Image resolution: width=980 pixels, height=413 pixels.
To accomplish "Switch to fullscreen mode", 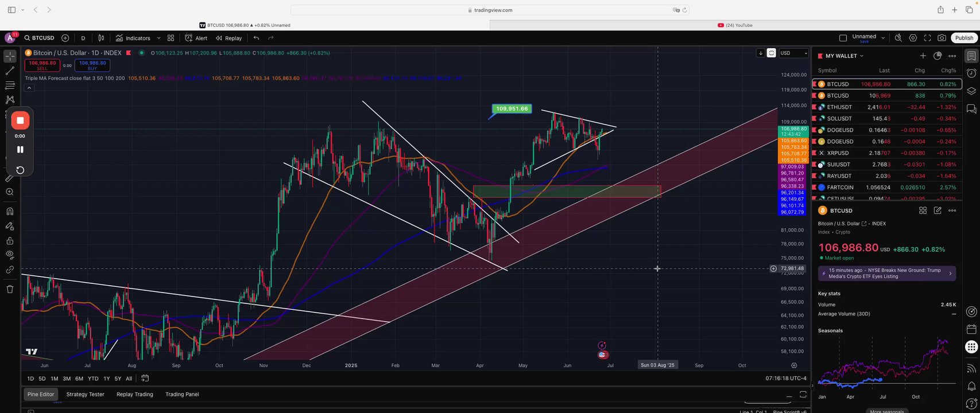I will click(927, 38).
